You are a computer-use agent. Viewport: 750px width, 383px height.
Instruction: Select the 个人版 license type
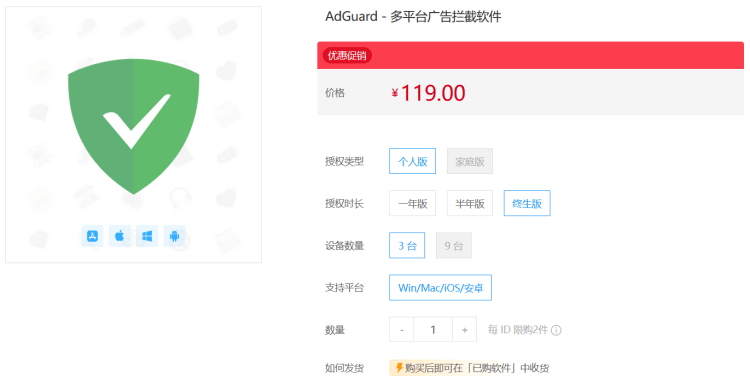pyautogui.click(x=412, y=161)
